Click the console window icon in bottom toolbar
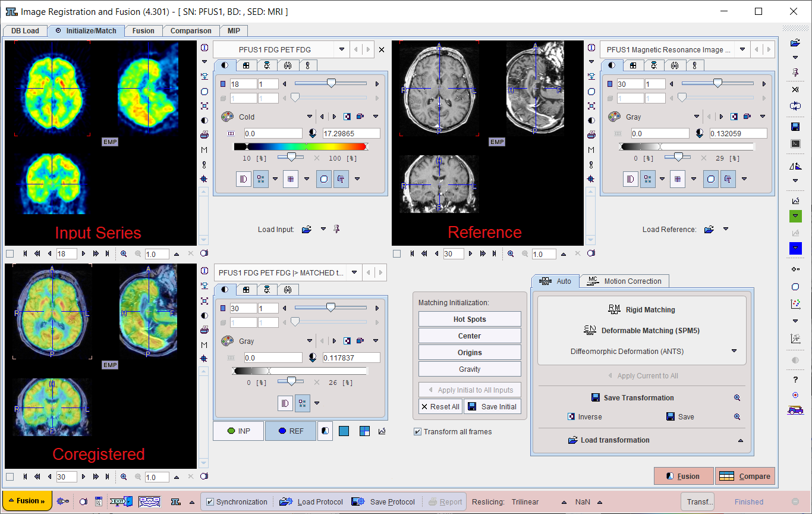 [x=99, y=502]
